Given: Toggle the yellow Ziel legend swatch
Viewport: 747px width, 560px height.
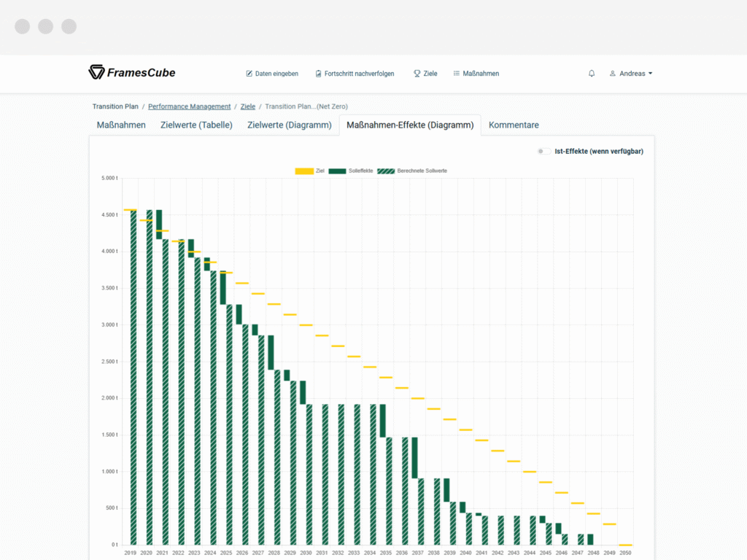Looking at the screenshot, I should click(304, 171).
